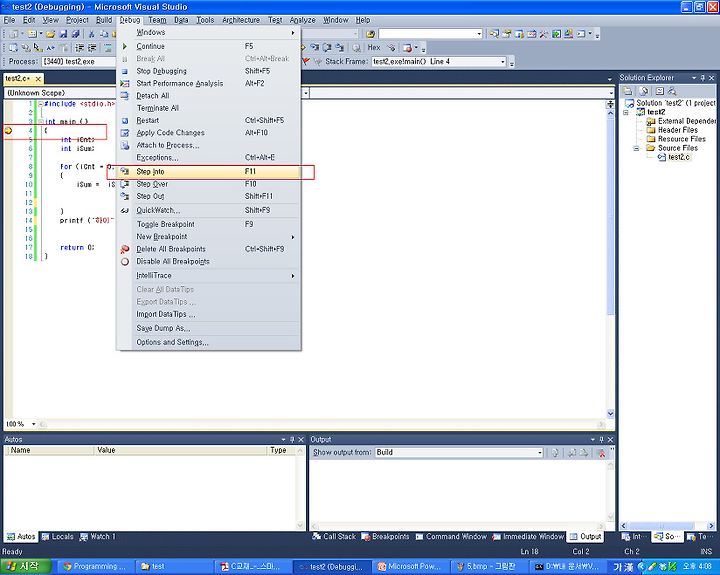
Task: Open Solution Explorer from the toolbar icon
Action: 494,34
